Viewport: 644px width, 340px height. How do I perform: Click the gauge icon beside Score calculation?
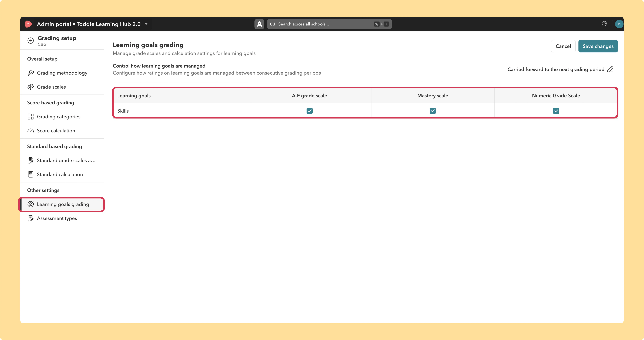coord(31,131)
